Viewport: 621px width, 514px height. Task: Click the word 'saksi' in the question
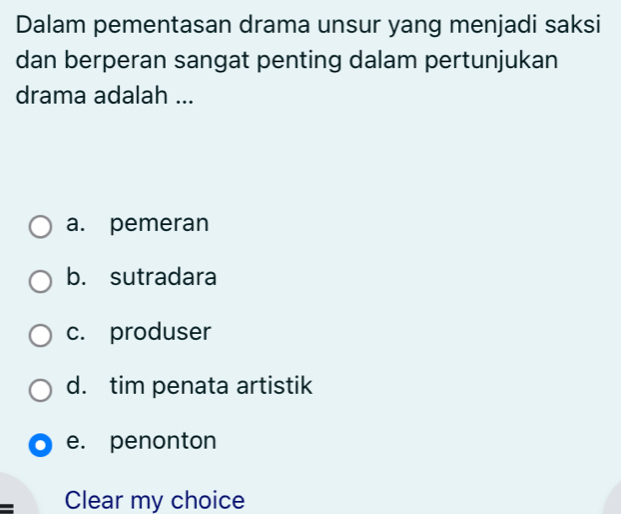(x=573, y=22)
